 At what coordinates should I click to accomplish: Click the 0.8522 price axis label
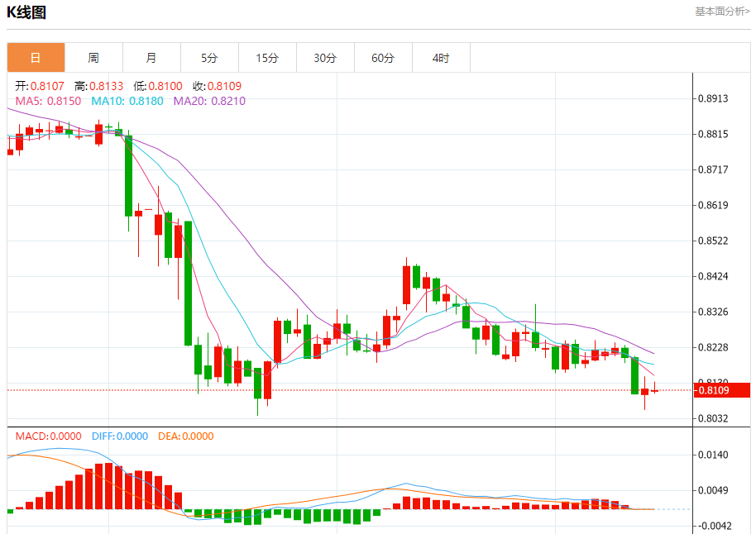713,241
